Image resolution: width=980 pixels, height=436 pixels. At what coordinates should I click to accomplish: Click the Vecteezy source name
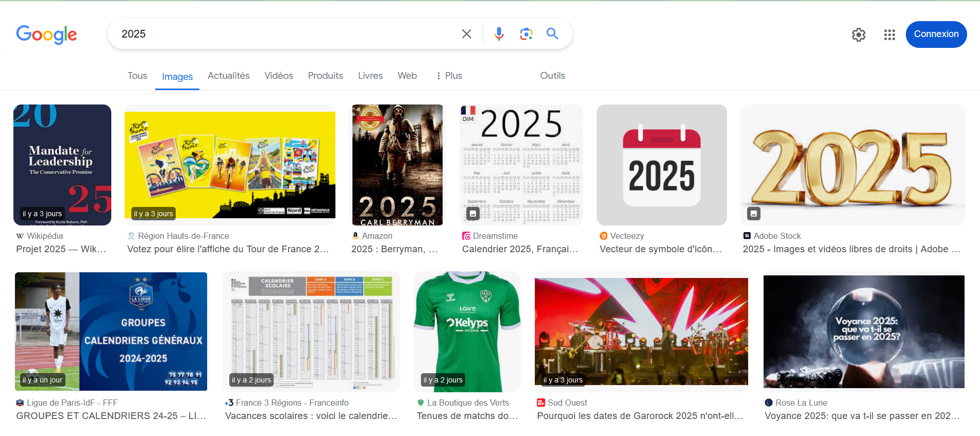[627, 236]
